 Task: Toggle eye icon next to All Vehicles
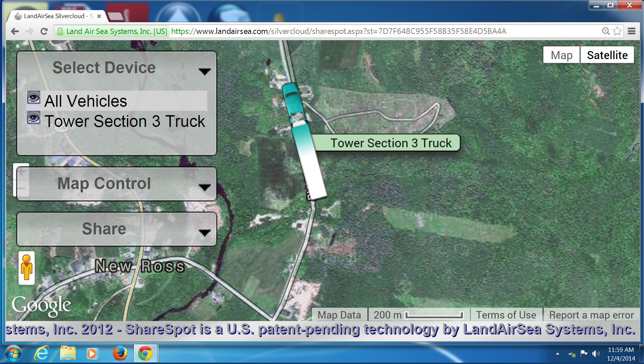point(34,98)
